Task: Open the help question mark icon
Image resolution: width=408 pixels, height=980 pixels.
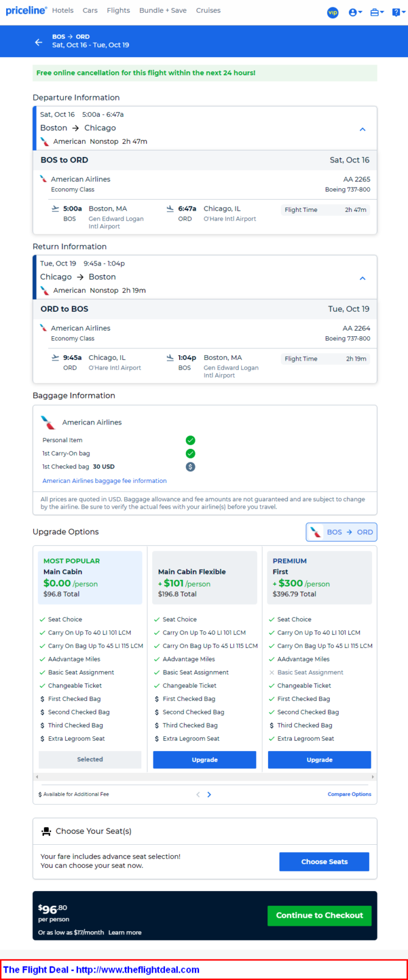Action: tap(398, 12)
